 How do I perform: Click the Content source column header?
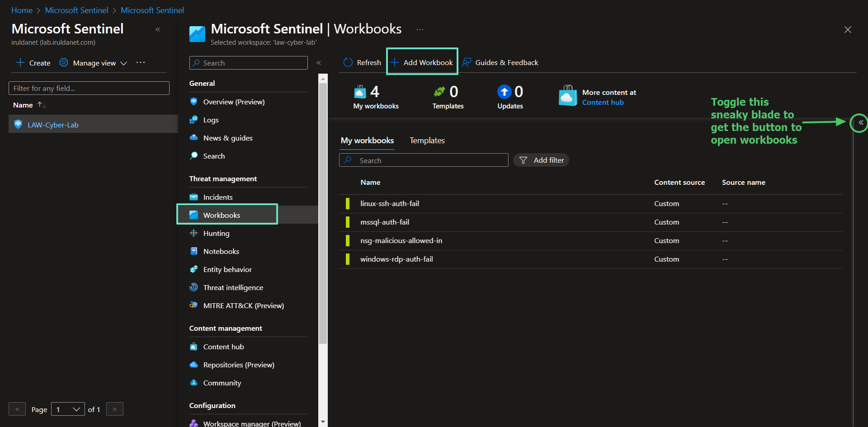[x=679, y=182]
